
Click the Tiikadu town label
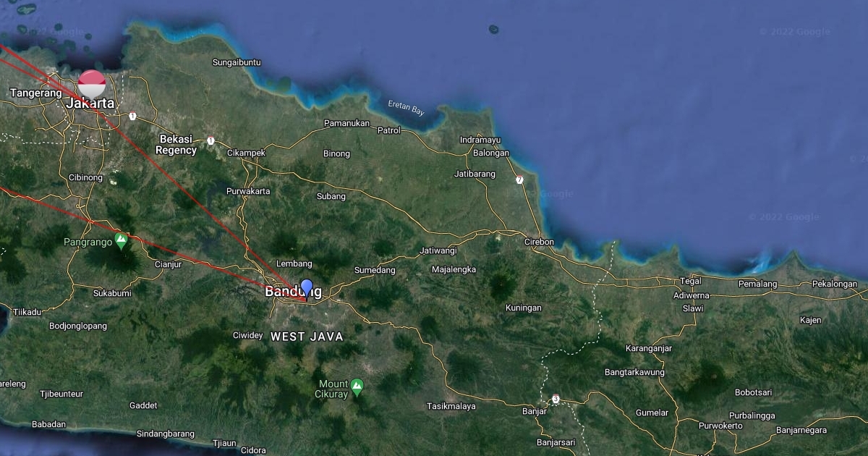[x=27, y=311]
